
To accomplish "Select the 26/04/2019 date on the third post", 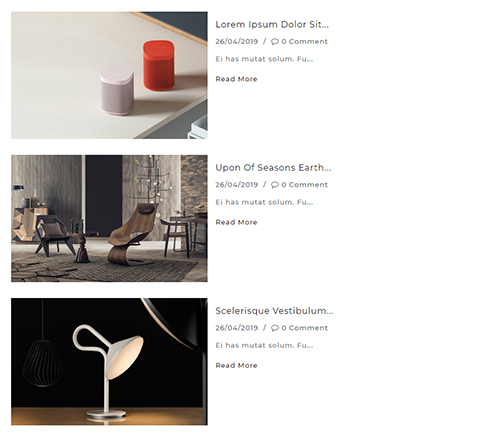I will coord(237,328).
